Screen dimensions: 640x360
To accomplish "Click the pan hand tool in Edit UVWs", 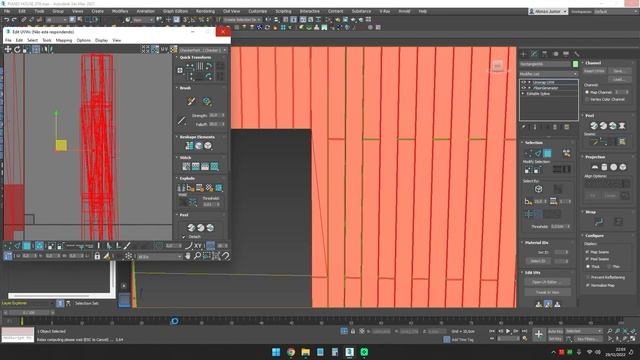I will (x=188, y=256).
